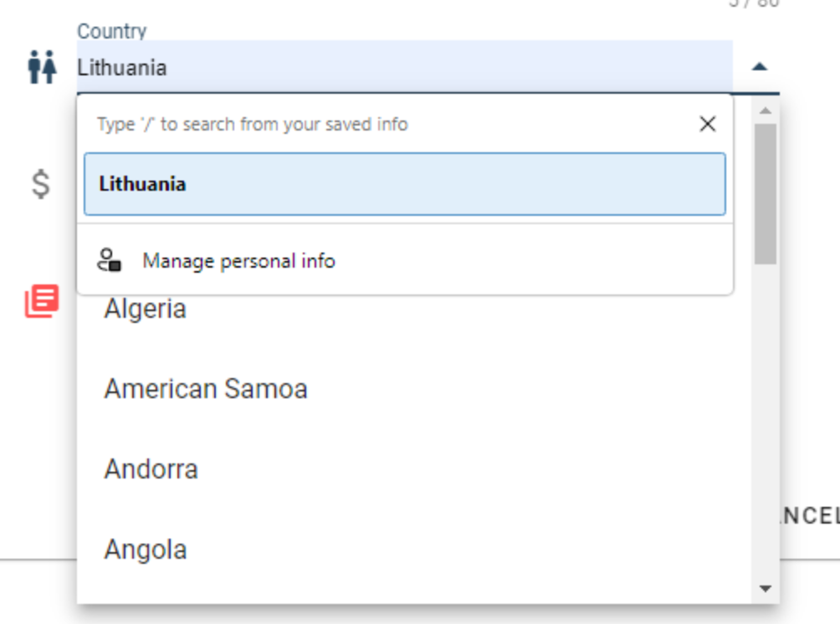This screenshot has width=840, height=624.
Task: Click the person icon next to Manage personal info
Action: point(109,259)
